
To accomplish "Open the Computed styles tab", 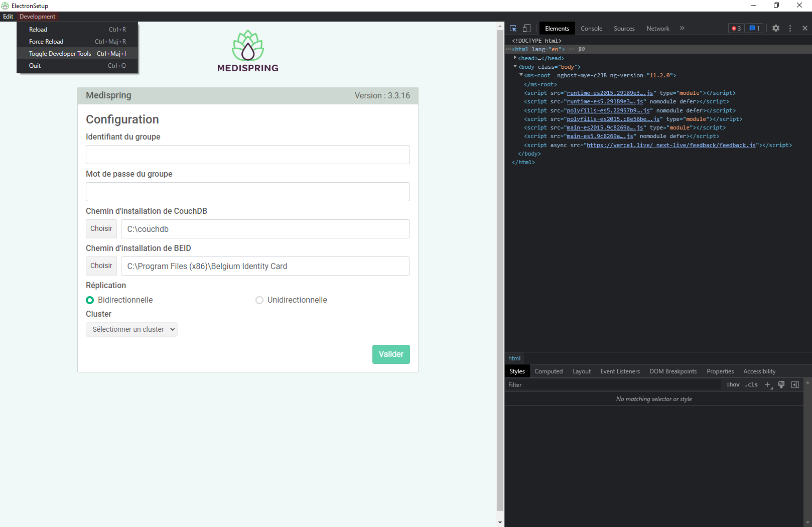I will coord(549,371).
